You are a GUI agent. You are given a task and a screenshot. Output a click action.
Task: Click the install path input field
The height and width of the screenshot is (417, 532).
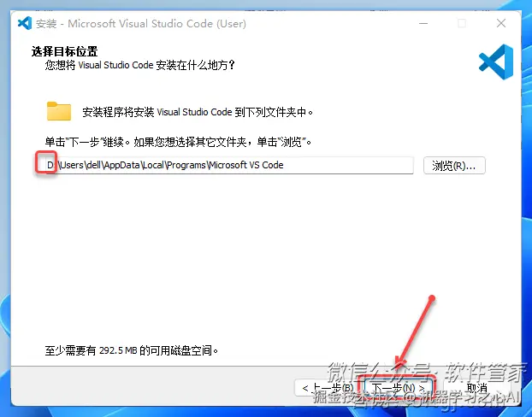[x=228, y=165]
